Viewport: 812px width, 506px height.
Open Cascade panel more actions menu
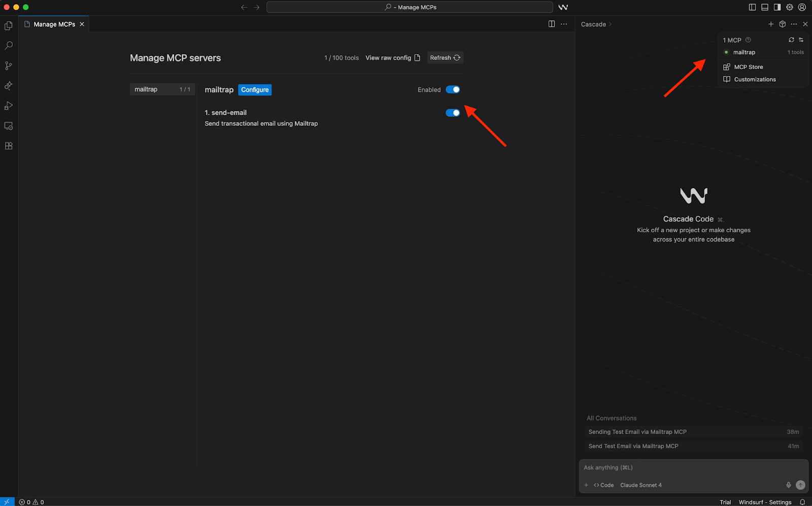[x=794, y=24]
